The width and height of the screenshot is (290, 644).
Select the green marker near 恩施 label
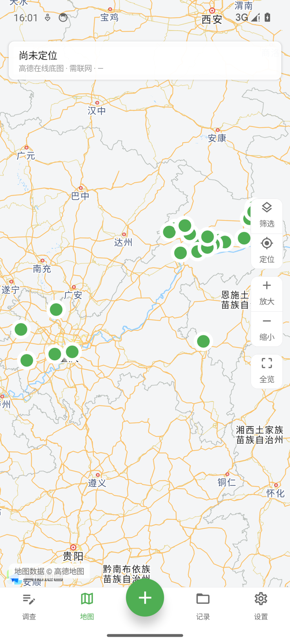(203, 341)
